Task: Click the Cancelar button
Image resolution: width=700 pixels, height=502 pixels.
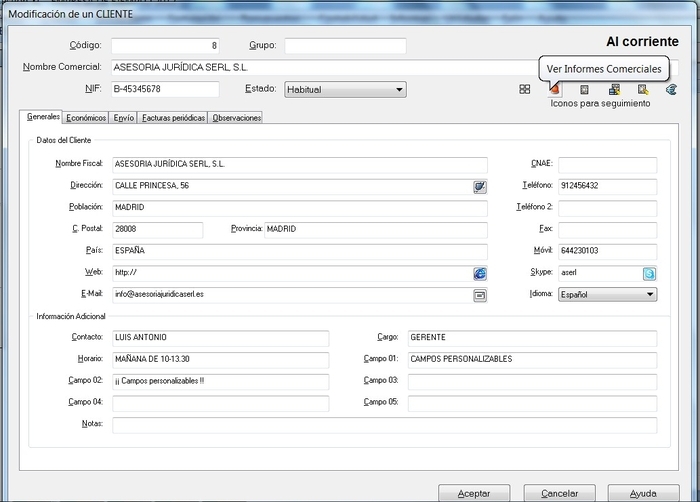Action: click(x=559, y=493)
